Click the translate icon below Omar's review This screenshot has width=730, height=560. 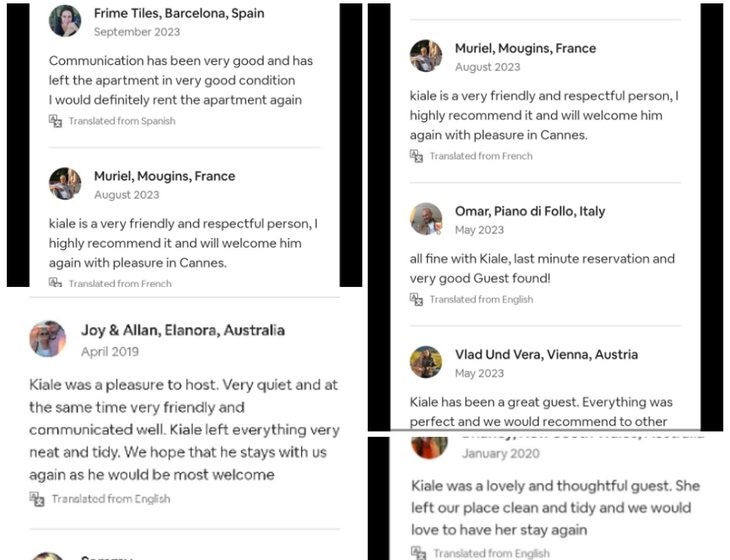pyautogui.click(x=417, y=299)
